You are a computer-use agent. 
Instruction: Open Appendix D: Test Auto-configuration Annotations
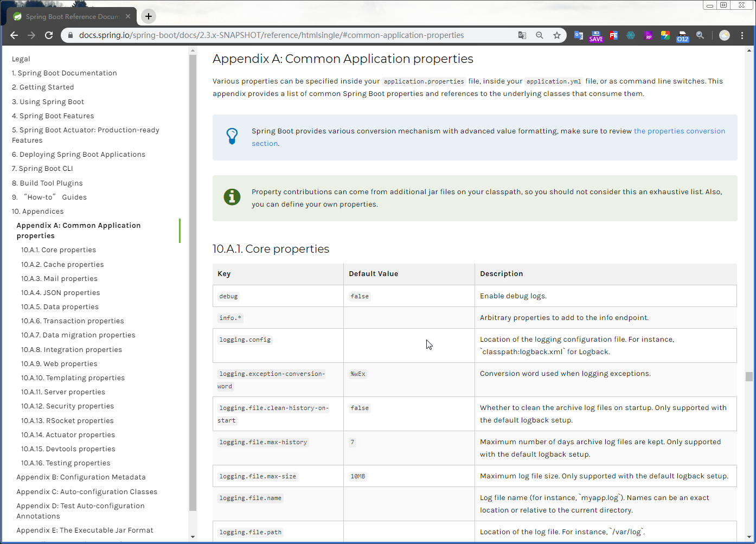click(81, 511)
